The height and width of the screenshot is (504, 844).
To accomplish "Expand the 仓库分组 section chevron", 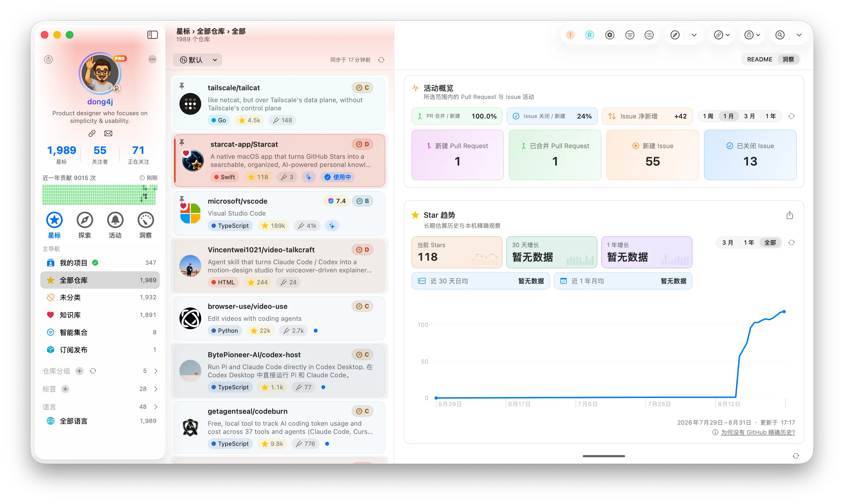I will pos(156,371).
